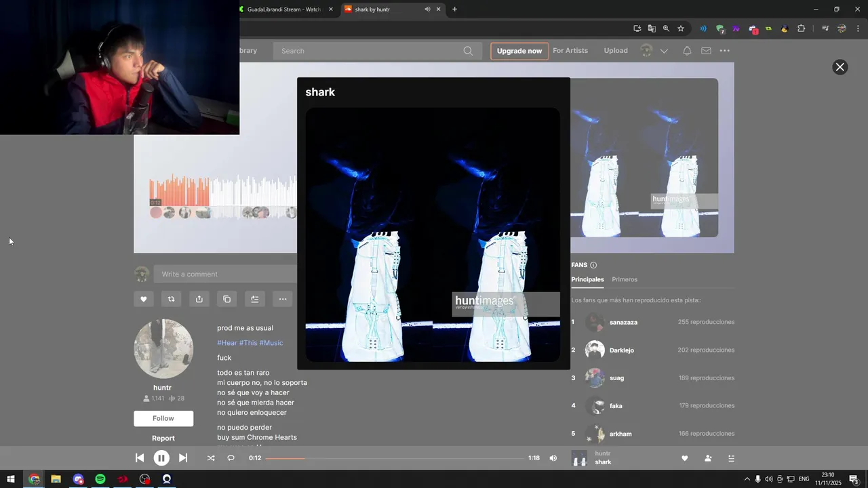Open the huntr profile name link
This screenshot has width=868, height=488.
click(x=162, y=388)
